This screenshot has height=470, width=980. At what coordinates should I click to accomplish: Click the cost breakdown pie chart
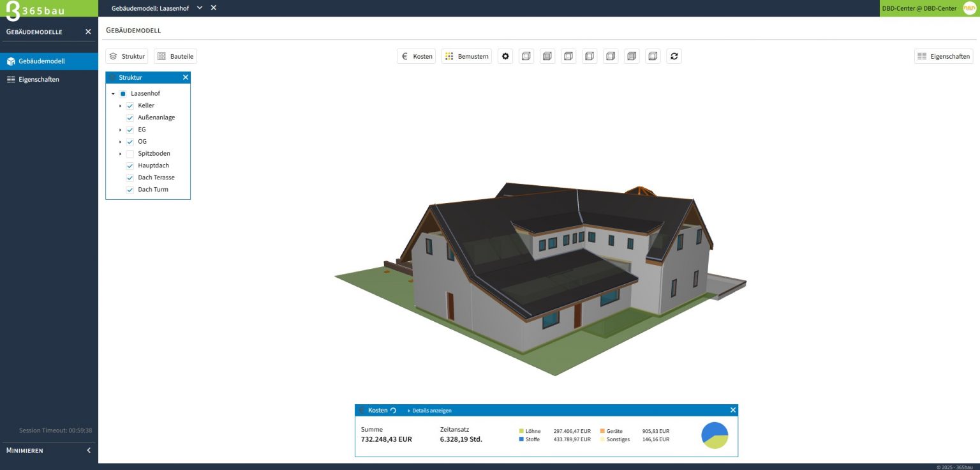pyautogui.click(x=715, y=436)
